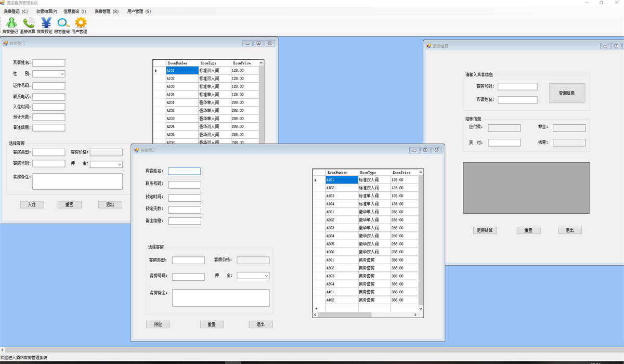Click scroll-up arrow of 宾客登记 grid
This screenshot has height=364, width=624.
click(261, 62)
